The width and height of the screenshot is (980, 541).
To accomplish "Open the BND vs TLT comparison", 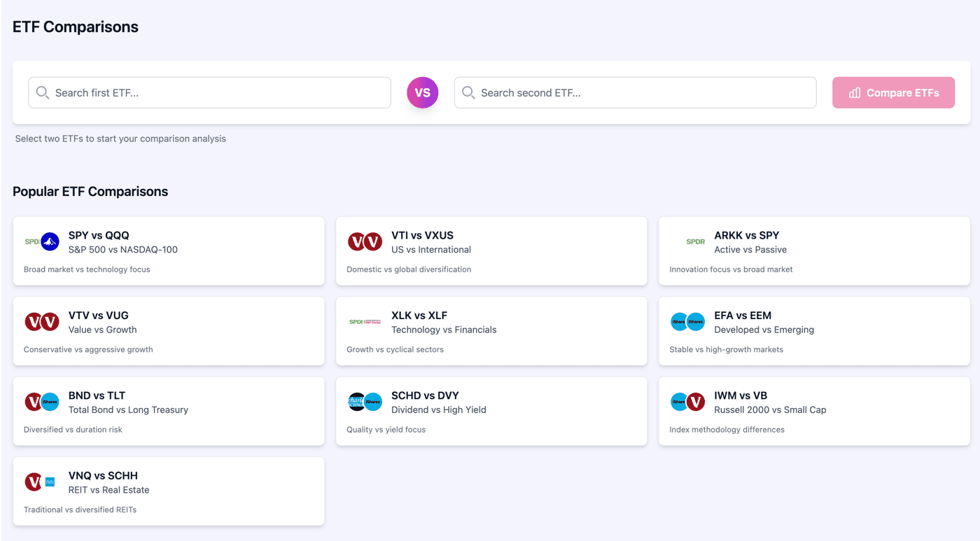I will coord(169,411).
